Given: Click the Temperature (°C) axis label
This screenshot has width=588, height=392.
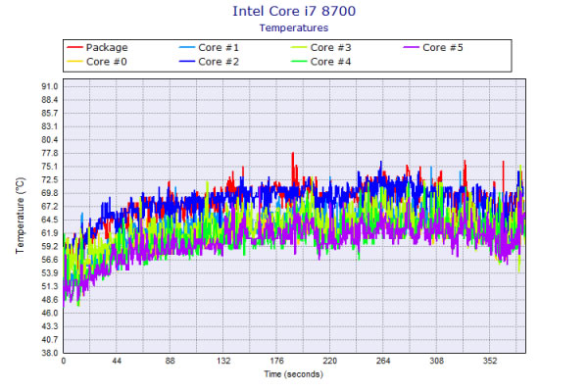Looking at the screenshot, I should coord(20,216).
